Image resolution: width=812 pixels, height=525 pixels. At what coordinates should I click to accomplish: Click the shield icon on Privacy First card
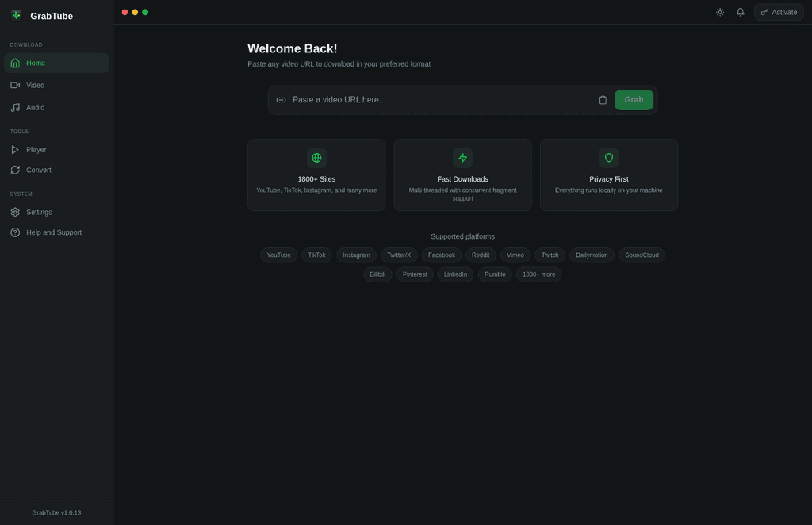click(608, 157)
